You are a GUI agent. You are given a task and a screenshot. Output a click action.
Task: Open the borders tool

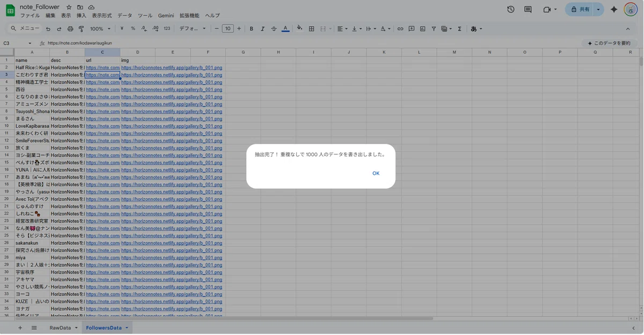click(311, 29)
